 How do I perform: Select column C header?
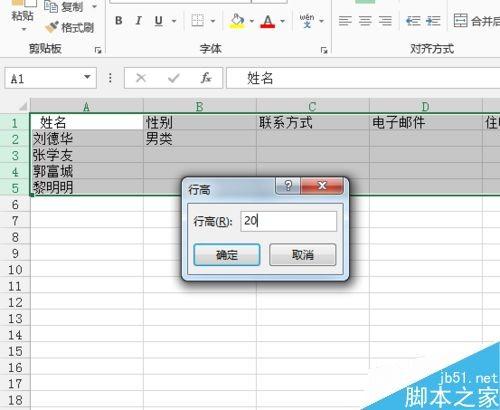coord(313,107)
